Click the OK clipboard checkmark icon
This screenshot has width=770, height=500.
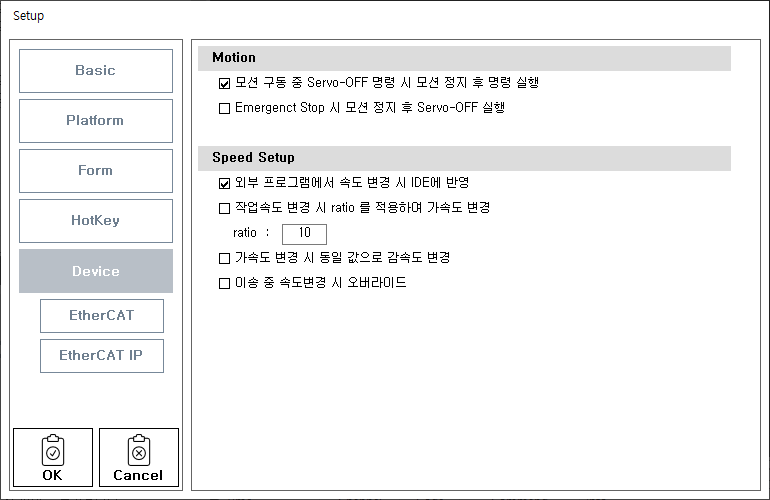(x=52, y=451)
